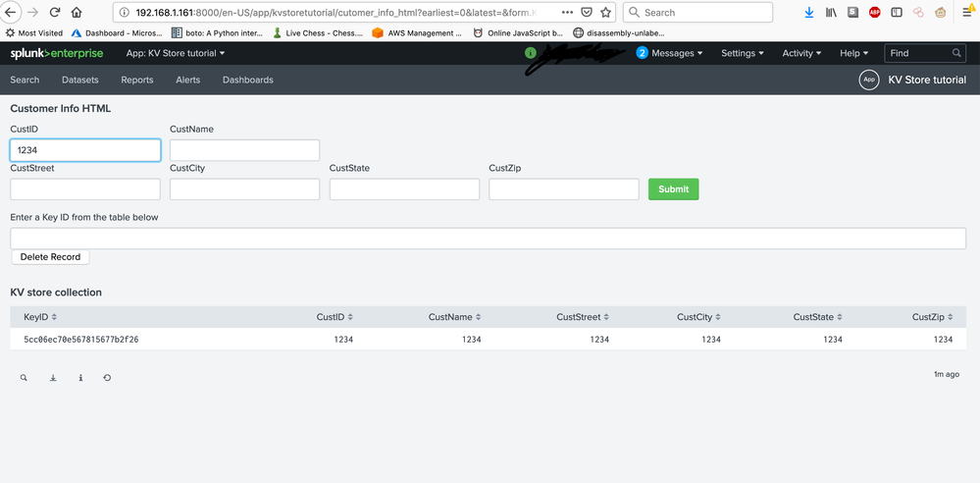980x483 pixels.
Task: Open the Messages dropdown menu
Action: click(x=671, y=53)
